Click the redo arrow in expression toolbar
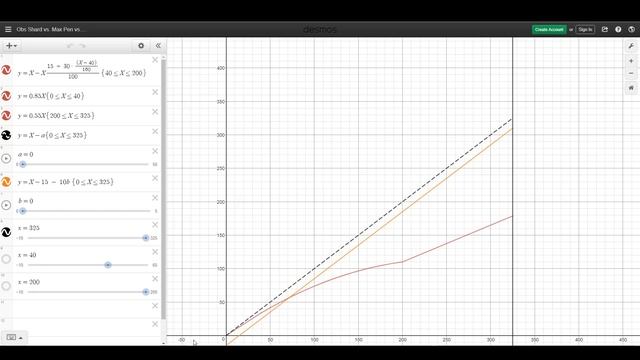The height and width of the screenshot is (360, 640). [82, 46]
